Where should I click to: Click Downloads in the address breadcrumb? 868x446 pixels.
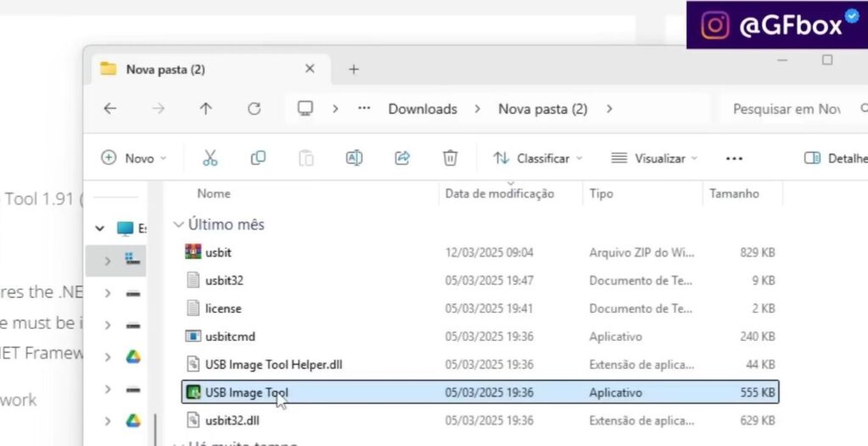tap(422, 109)
